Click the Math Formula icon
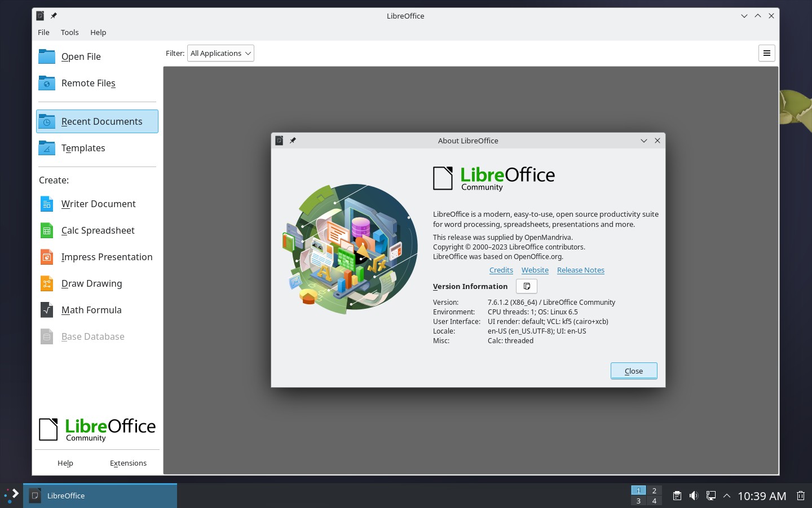 click(47, 310)
